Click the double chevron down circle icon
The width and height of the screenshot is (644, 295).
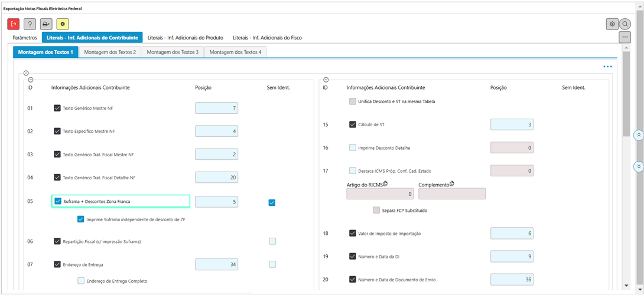[638, 166]
